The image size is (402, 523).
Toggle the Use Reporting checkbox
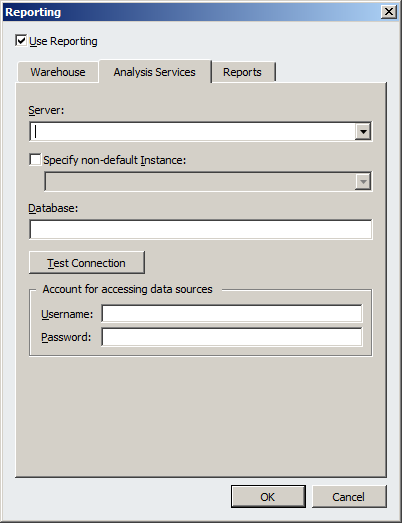tap(21, 41)
